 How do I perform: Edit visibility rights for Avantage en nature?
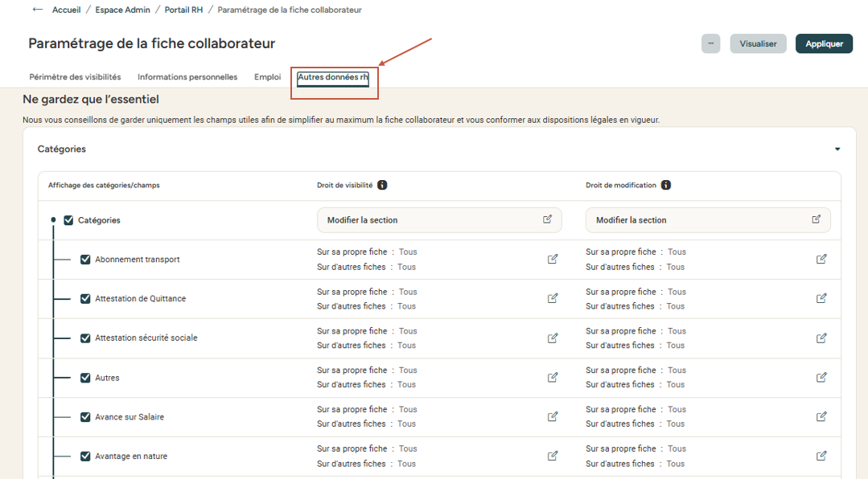pyautogui.click(x=553, y=456)
